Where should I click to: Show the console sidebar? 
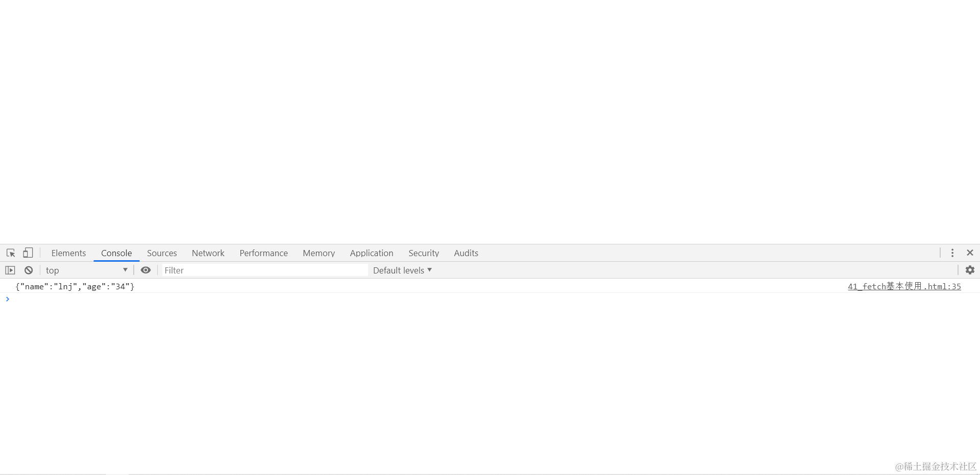click(10, 270)
